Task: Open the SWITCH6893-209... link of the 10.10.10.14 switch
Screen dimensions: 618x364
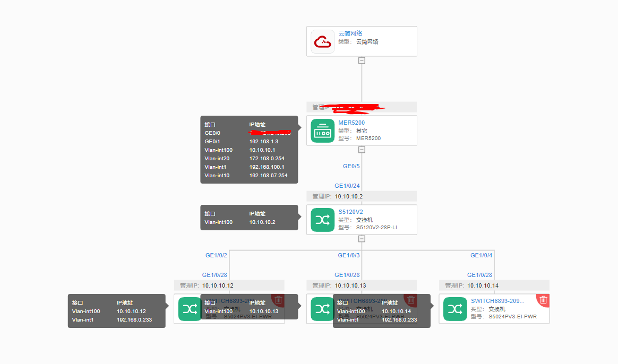Action: point(498,301)
